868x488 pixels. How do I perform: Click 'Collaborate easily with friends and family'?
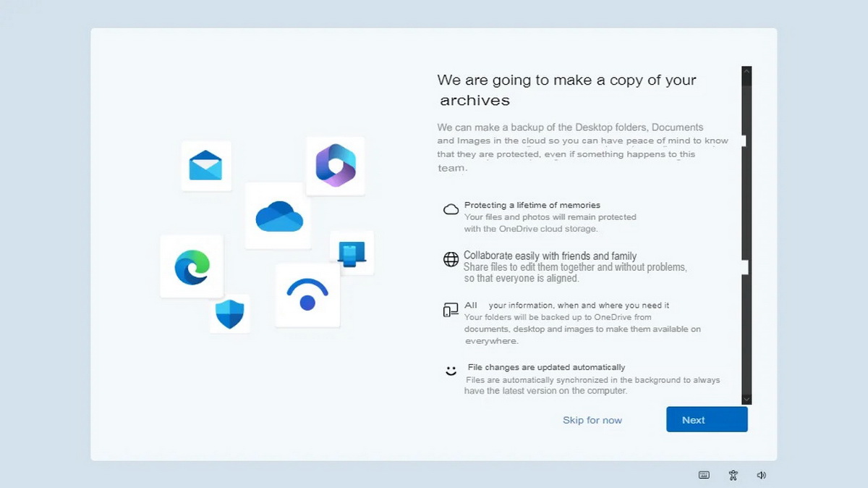point(550,256)
